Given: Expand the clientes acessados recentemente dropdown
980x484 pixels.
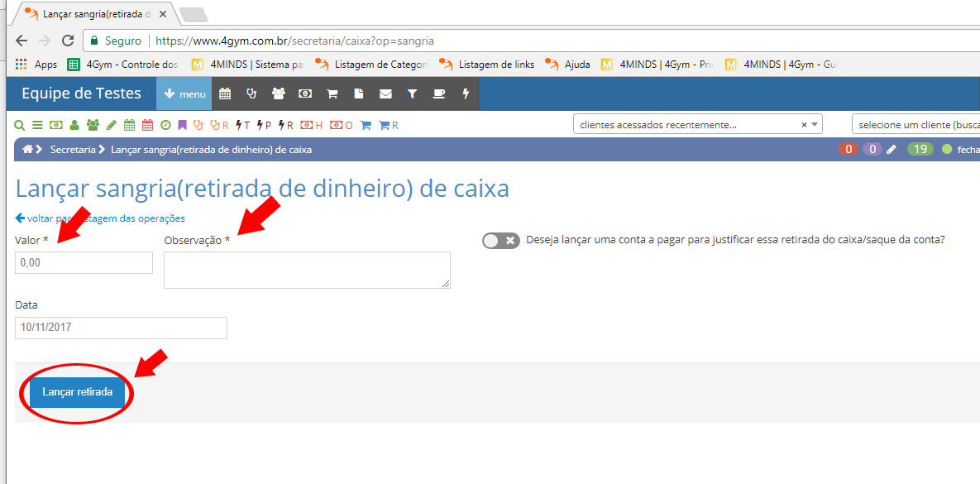Looking at the screenshot, I should point(697,125).
